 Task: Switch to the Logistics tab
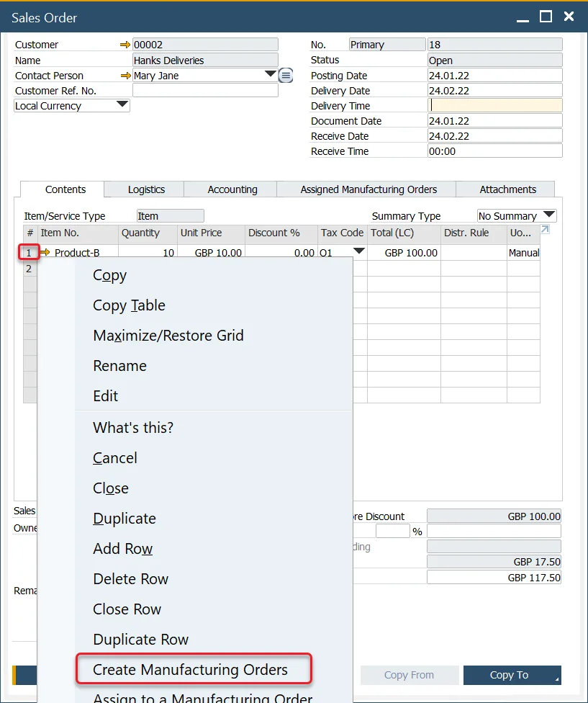point(143,189)
